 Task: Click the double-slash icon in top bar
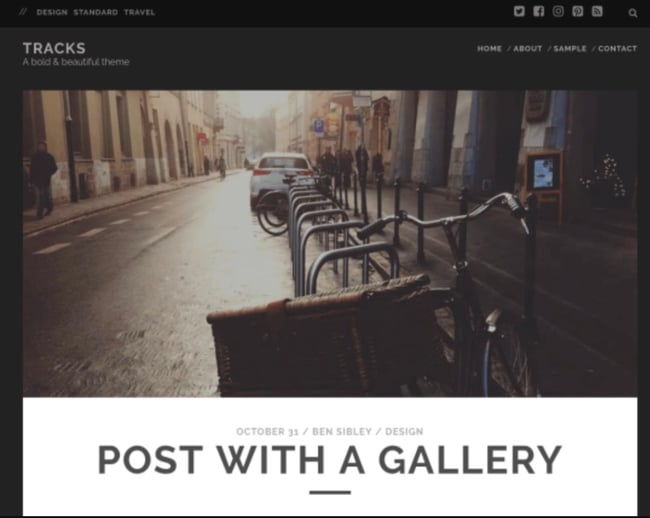23,12
